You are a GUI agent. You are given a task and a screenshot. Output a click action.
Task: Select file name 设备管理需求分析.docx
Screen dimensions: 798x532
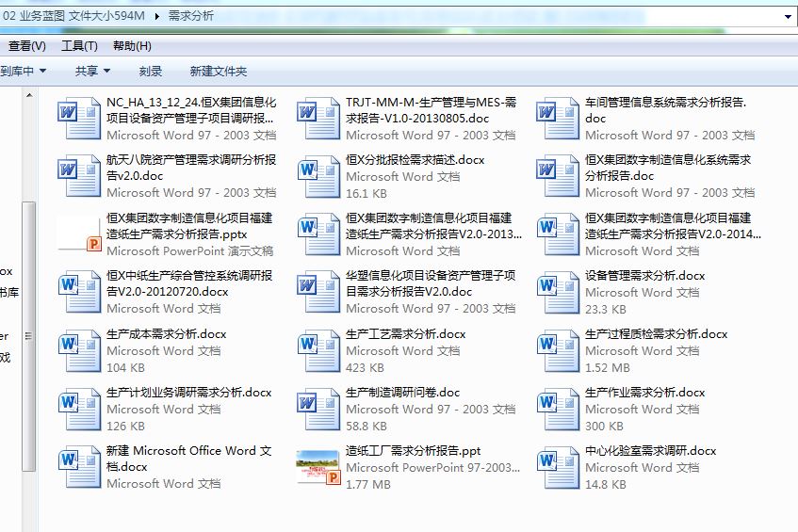(644, 276)
